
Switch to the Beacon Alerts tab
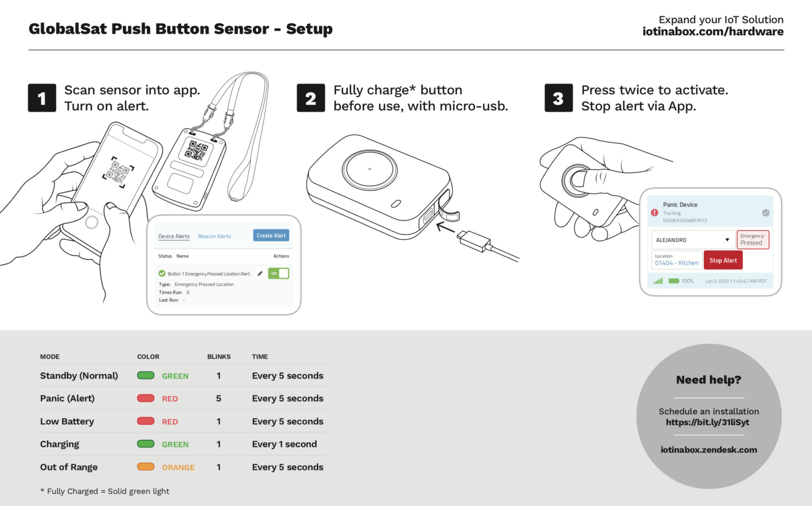click(x=214, y=236)
